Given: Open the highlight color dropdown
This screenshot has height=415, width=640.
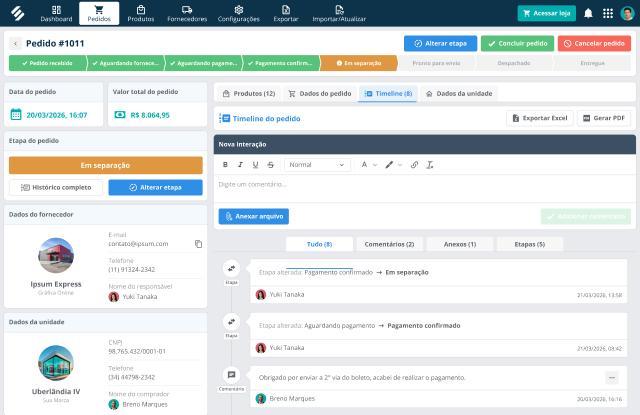Looking at the screenshot, I should click(393, 164).
